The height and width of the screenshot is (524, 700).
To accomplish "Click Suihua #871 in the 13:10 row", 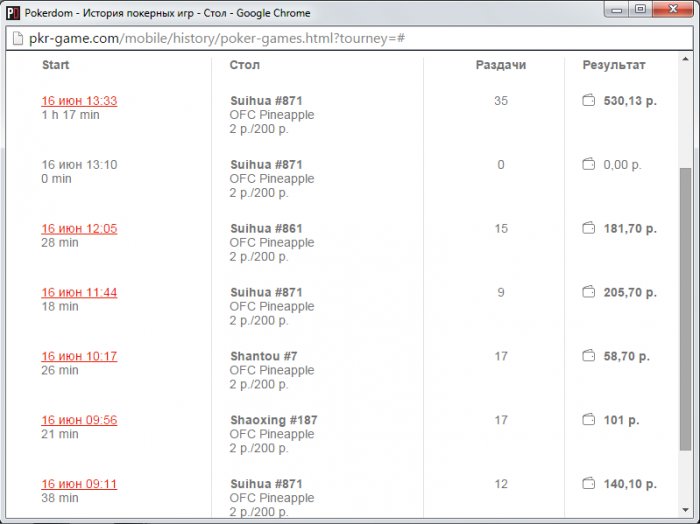I will [x=266, y=165].
